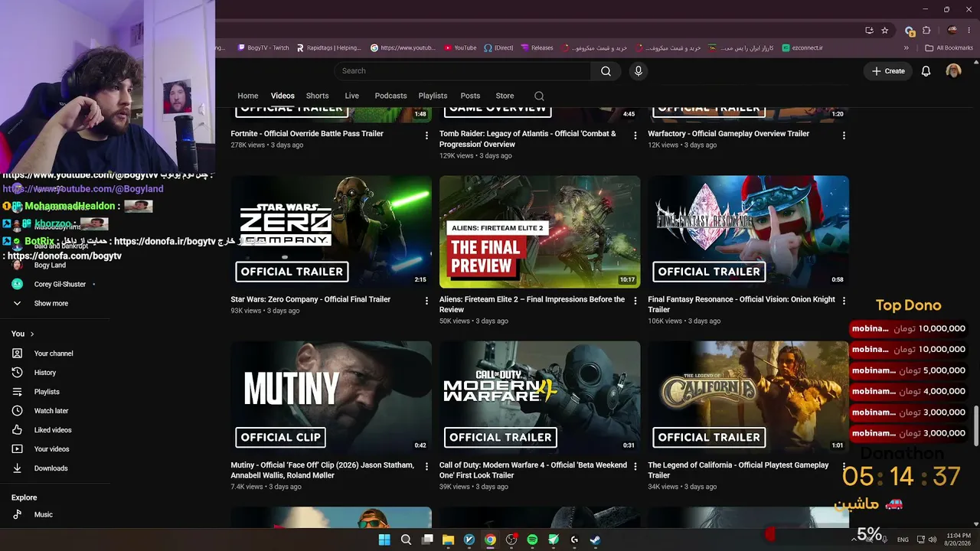Screen dimensions: 980x551
Task: Open the Podcasts tab
Action: coord(390,96)
